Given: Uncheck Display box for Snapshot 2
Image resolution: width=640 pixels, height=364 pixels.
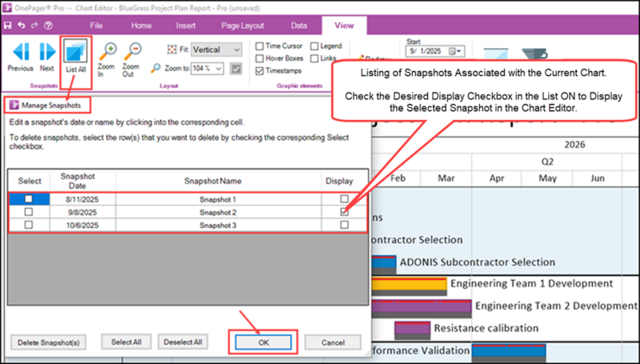Looking at the screenshot, I should coord(345,212).
